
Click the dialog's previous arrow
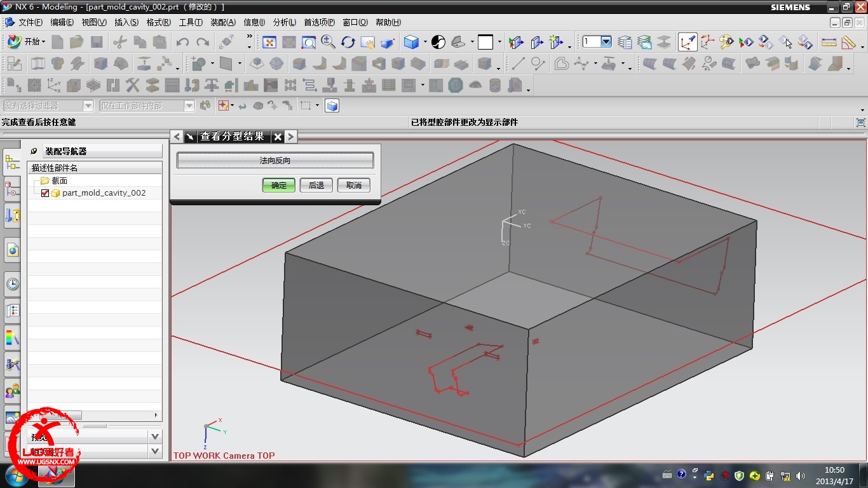click(x=177, y=137)
